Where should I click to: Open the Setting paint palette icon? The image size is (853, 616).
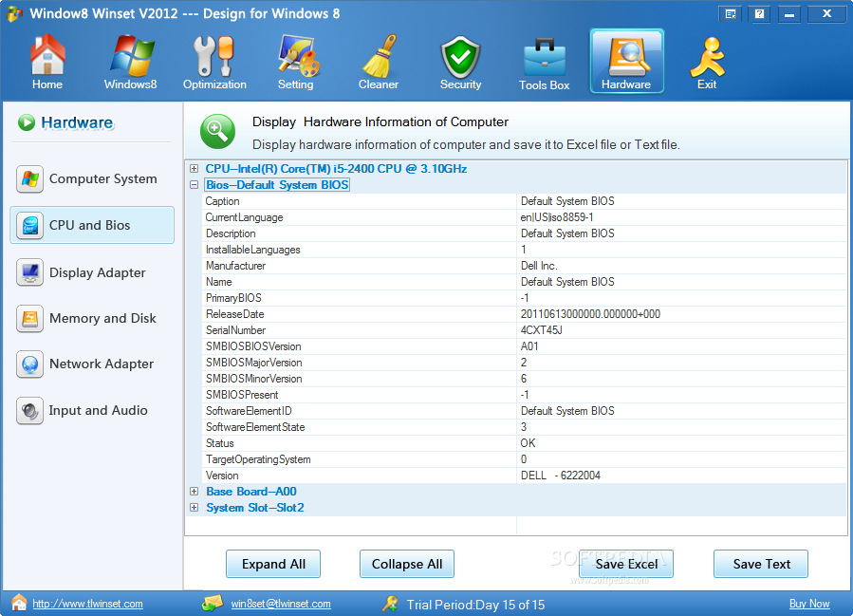(297, 55)
